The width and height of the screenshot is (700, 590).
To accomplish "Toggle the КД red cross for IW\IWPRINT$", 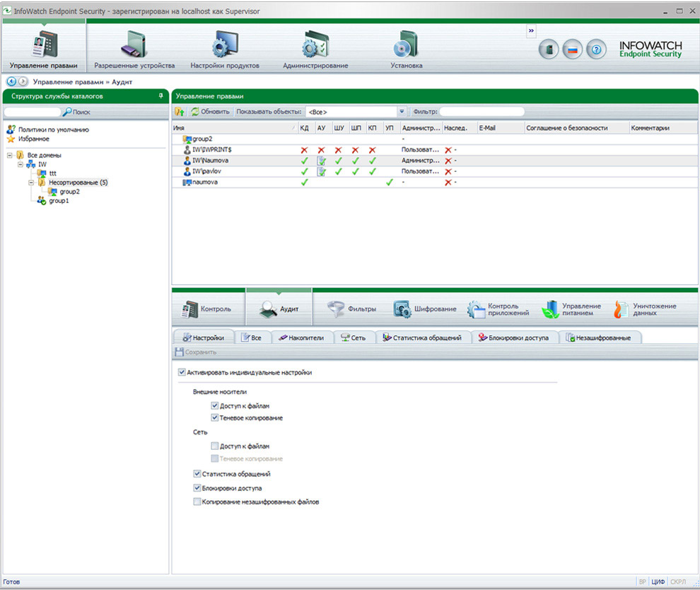I will pos(304,150).
